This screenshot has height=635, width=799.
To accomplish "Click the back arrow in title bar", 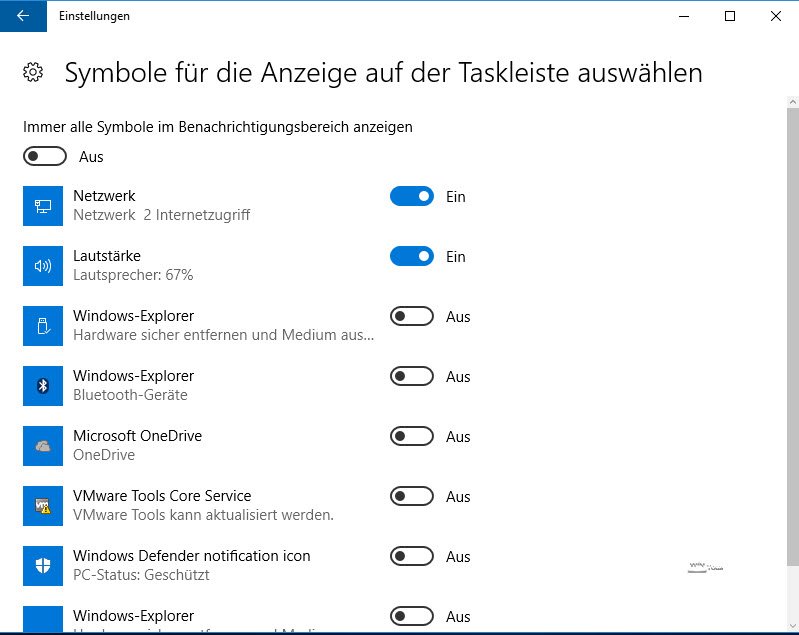I will (22, 16).
